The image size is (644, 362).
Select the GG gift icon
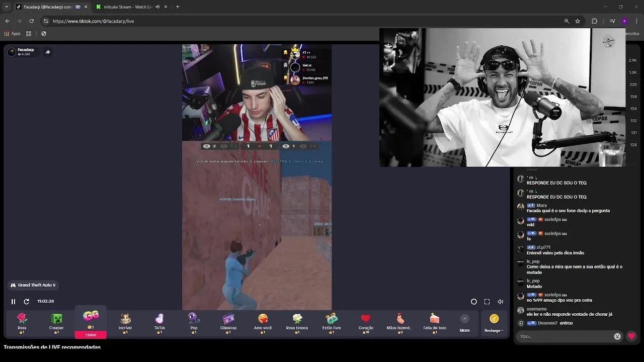[x=91, y=316]
